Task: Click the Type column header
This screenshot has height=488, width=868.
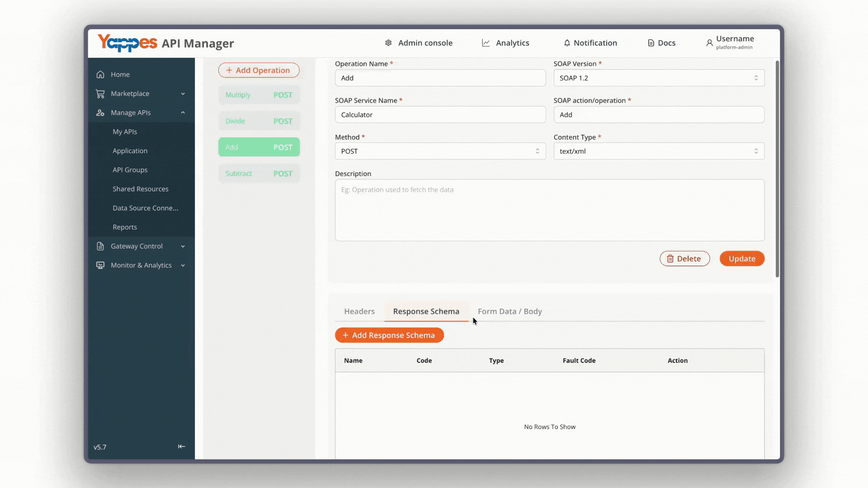Action: [496, 361]
